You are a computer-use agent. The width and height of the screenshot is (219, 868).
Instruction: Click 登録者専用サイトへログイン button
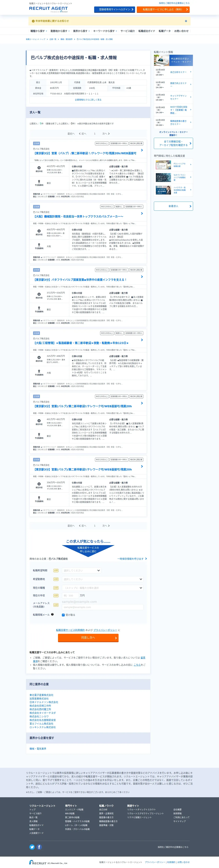pos(115,9)
